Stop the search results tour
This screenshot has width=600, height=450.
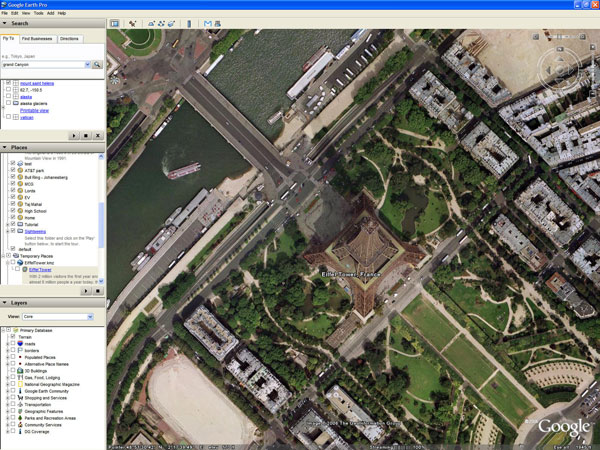86,135
